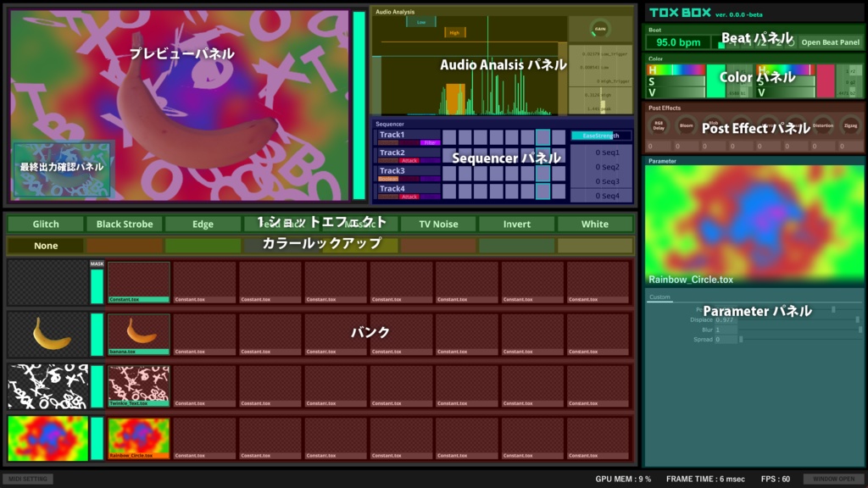
Task: Enable the Attack toggle on Track2
Action: [410, 160]
